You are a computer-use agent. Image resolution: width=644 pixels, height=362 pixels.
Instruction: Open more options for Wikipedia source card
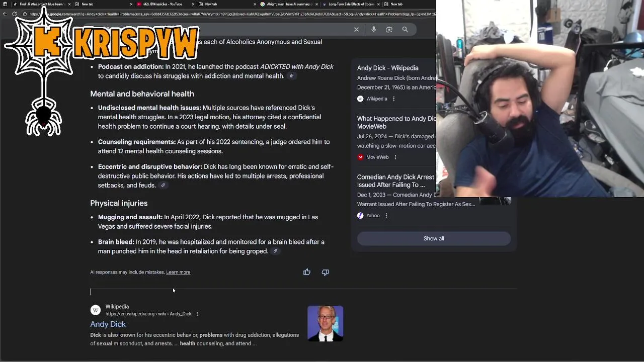click(x=393, y=99)
